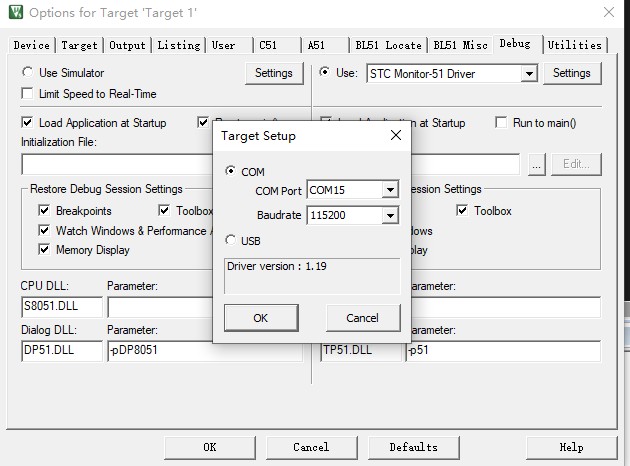Open STC driver Settings button

pos(572,73)
